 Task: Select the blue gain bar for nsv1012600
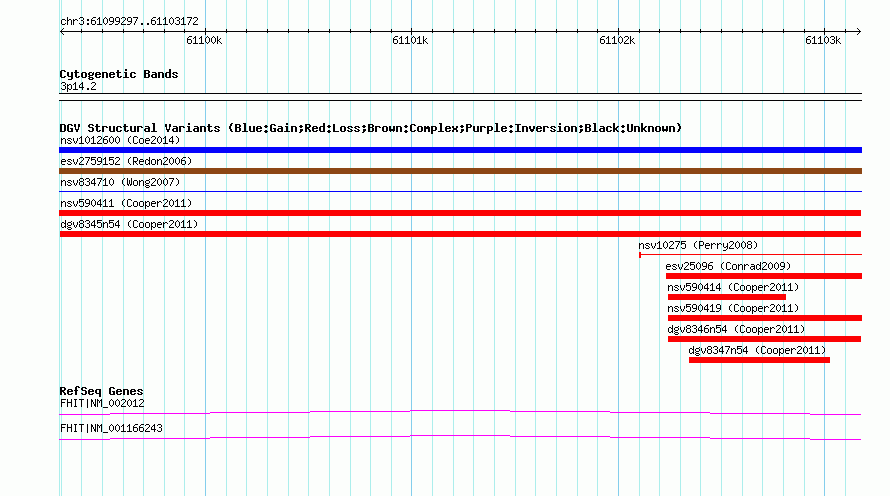point(460,150)
